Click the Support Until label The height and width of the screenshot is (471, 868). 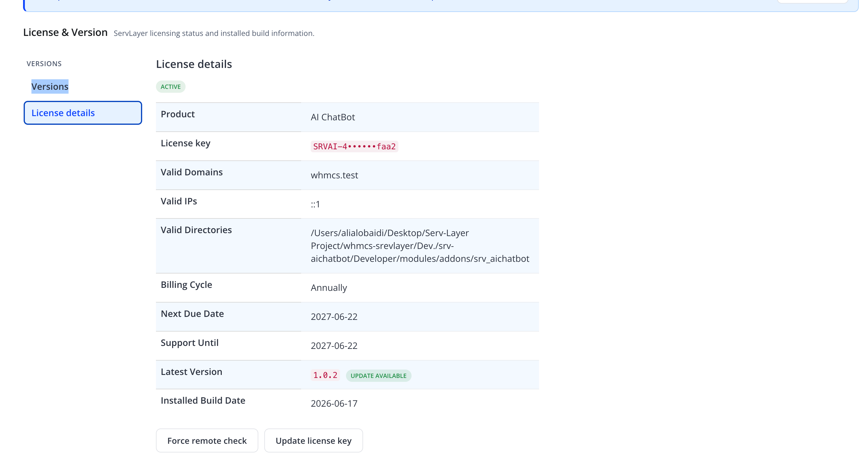[x=189, y=343]
